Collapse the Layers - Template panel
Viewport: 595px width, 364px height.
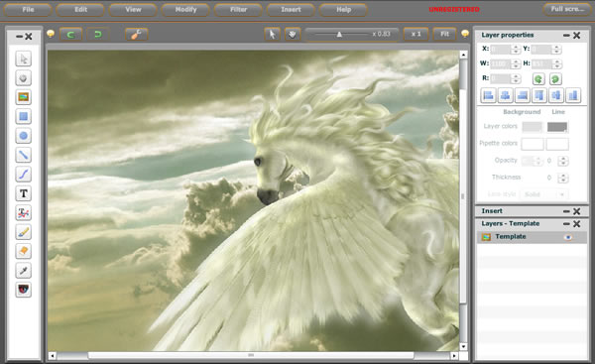[x=566, y=224]
